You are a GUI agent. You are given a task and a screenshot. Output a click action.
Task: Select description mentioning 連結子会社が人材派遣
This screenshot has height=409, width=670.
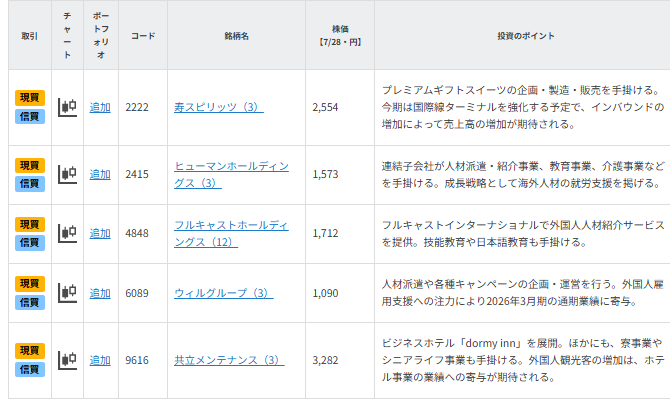(x=523, y=174)
